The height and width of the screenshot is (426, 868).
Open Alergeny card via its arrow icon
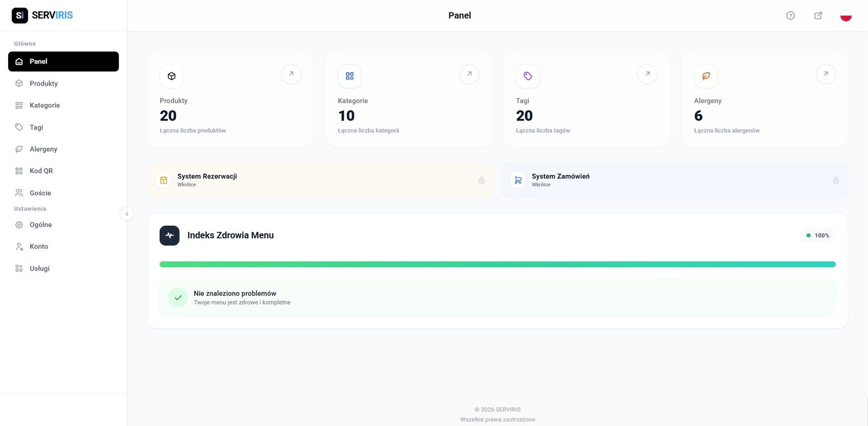[825, 74]
